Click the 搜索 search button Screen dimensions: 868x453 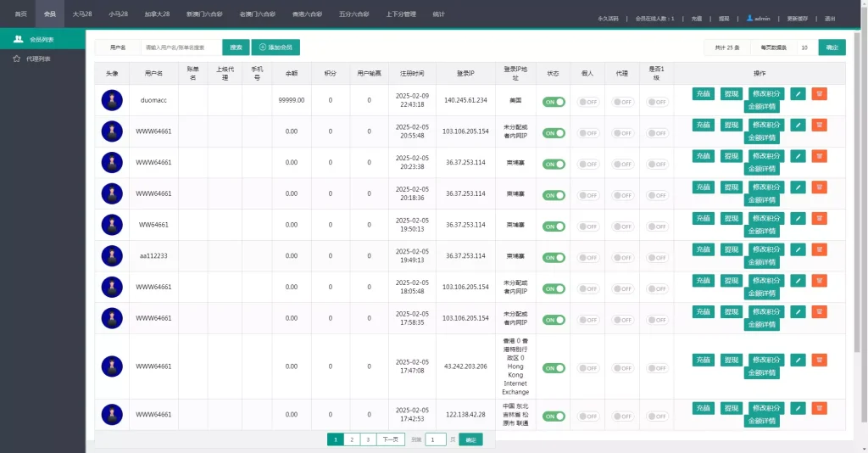pyautogui.click(x=236, y=48)
